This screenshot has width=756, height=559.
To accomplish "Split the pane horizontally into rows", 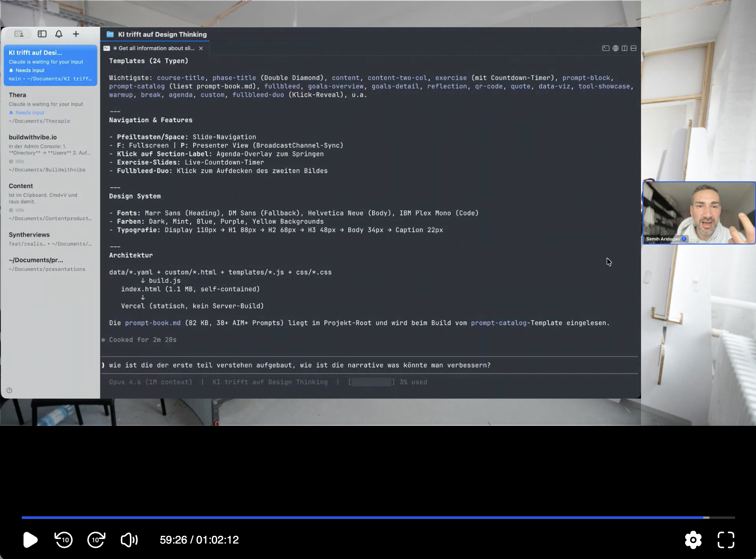I will coord(633,48).
